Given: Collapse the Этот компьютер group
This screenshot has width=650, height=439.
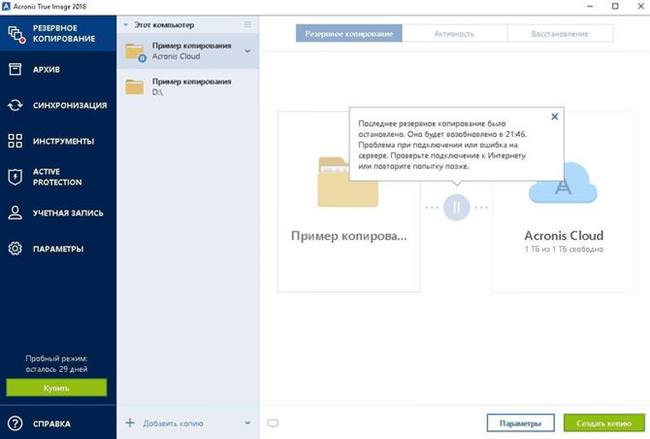Looking at the screenshot, I should click(x=126, y=25).
